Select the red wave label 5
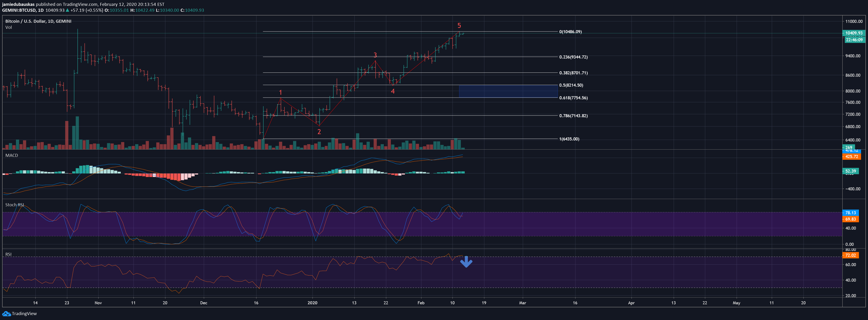This screenshot has height=320, width=868. point(459,26)
